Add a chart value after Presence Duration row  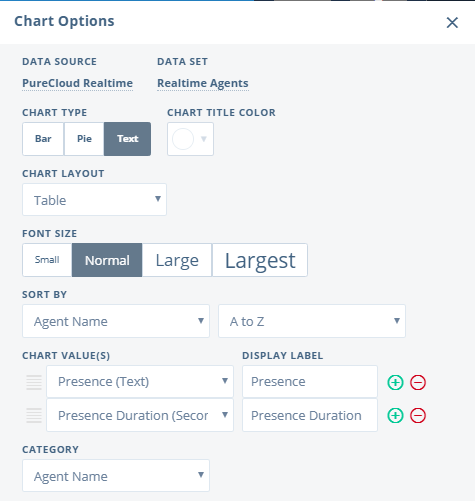point(395,415)
